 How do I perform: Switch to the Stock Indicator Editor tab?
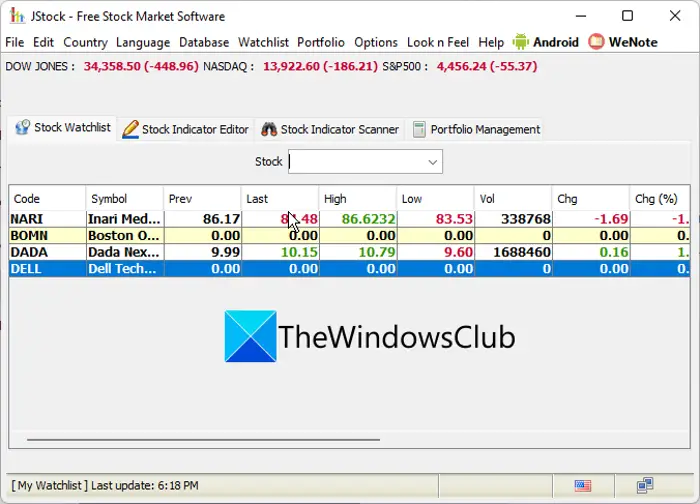(x=185, y=129)
